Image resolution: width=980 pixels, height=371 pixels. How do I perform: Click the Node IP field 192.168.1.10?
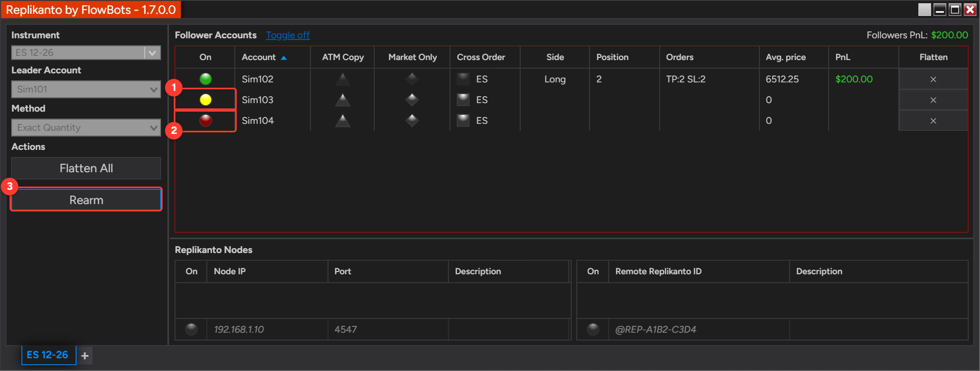click(x=267, y=330)
